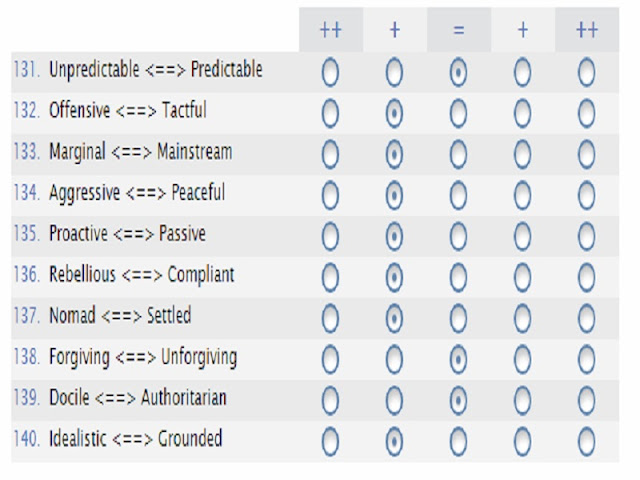Select strongly Peaceful for item 134
This screenshot has height=480, width=640.
tap(587, 195)
